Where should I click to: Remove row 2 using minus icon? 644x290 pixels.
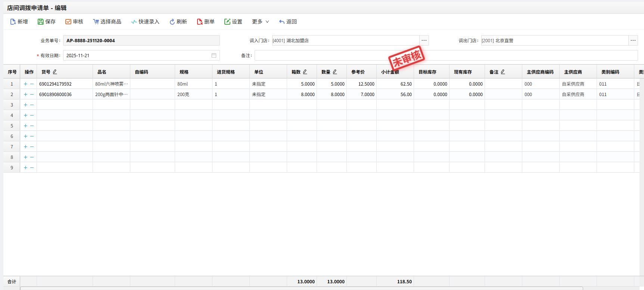pyautogui.click(x=32, y=95)
